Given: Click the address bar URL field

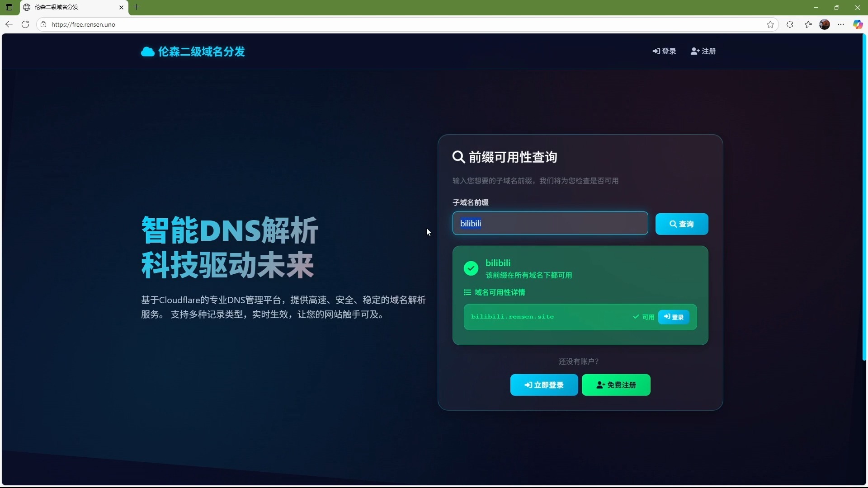Looking at the screenshot, I should tap(407, 24).
